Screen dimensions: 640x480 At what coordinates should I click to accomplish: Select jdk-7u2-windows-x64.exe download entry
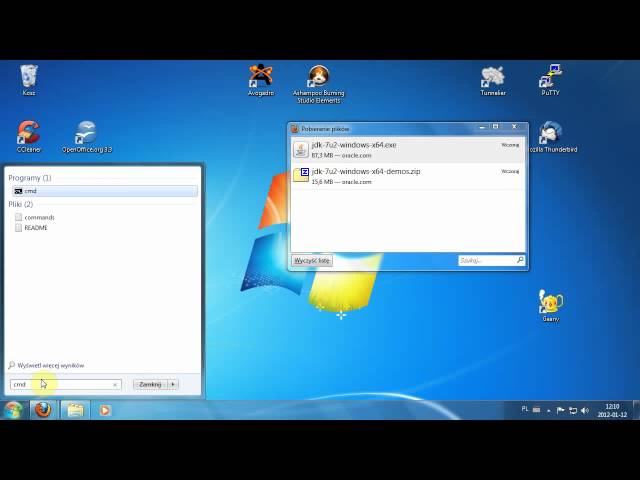tap(407, 150)
